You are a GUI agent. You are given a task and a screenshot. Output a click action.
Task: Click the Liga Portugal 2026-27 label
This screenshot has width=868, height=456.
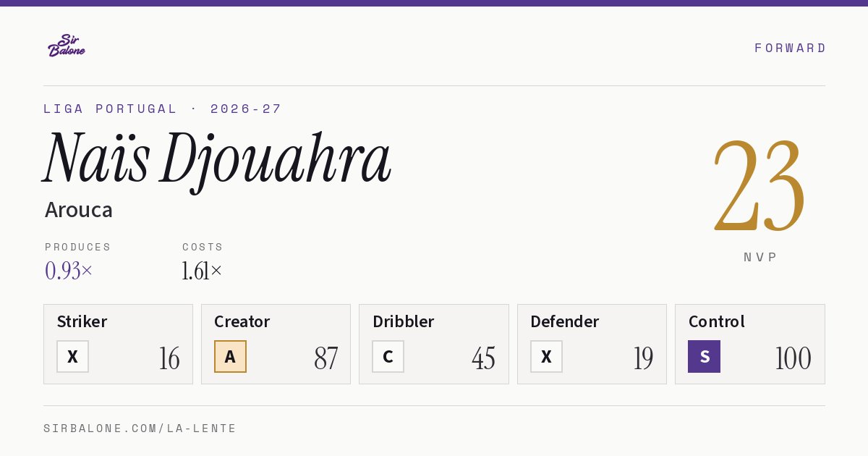[163, 109]
